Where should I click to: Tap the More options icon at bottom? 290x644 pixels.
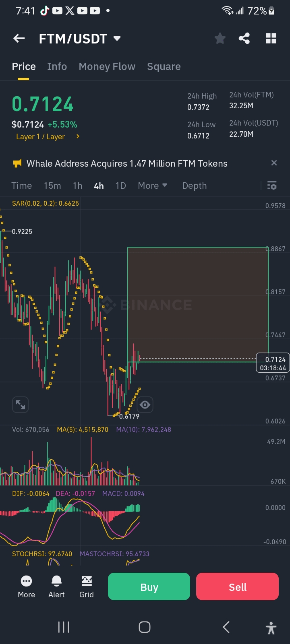coord(27,586)
